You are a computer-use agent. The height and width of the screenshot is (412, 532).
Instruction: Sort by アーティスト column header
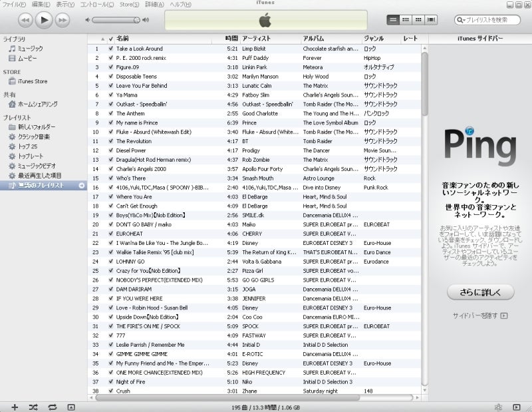pos(271,39)
